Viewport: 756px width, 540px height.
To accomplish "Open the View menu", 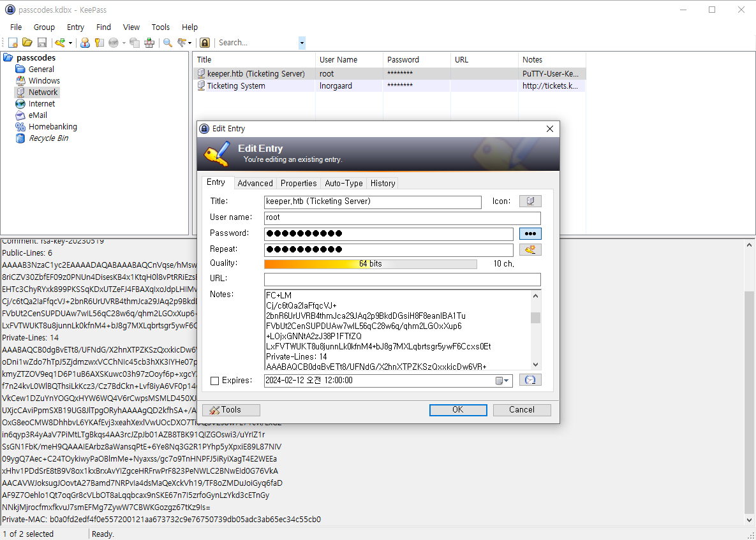I will [x=131, y=27].
